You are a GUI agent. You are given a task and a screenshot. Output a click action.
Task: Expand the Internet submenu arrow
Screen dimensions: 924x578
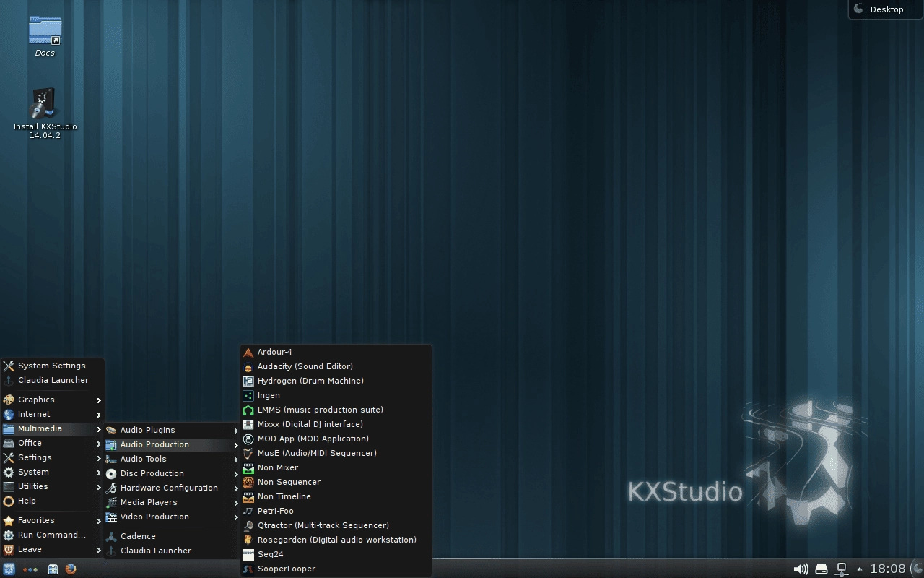pyautogui.click(x=99, y=415)
